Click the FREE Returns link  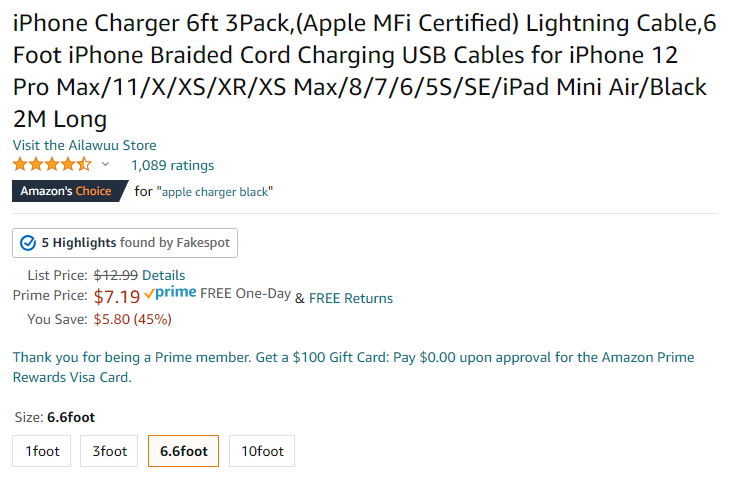[351, 298]
